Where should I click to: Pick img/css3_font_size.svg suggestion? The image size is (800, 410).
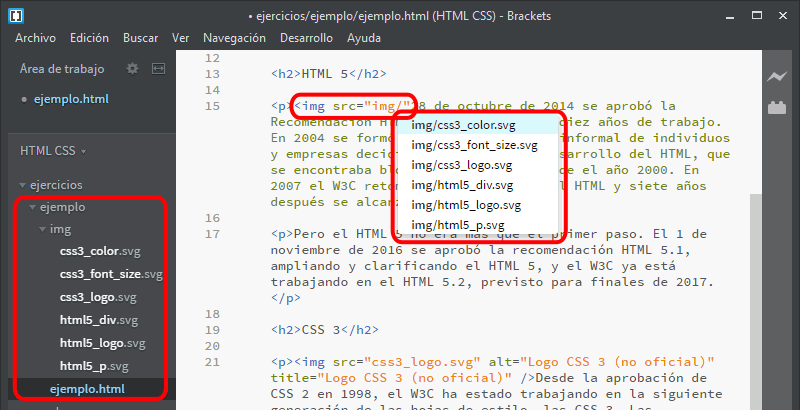pyautogui.click(x=474, y=145)
